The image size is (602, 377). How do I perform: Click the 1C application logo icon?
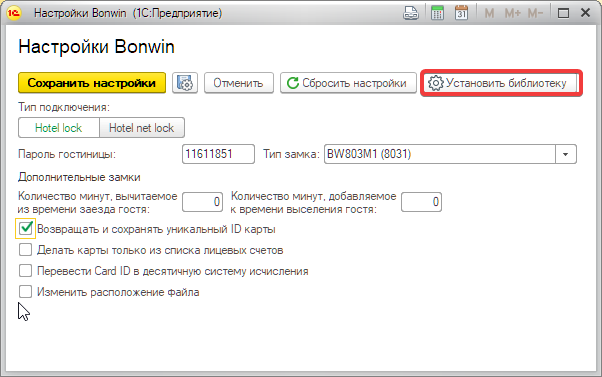14,13
